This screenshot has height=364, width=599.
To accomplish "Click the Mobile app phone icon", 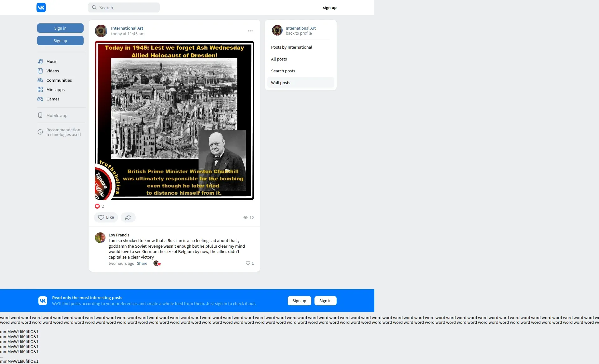I will pyautogui.click(x=40, y=115).
